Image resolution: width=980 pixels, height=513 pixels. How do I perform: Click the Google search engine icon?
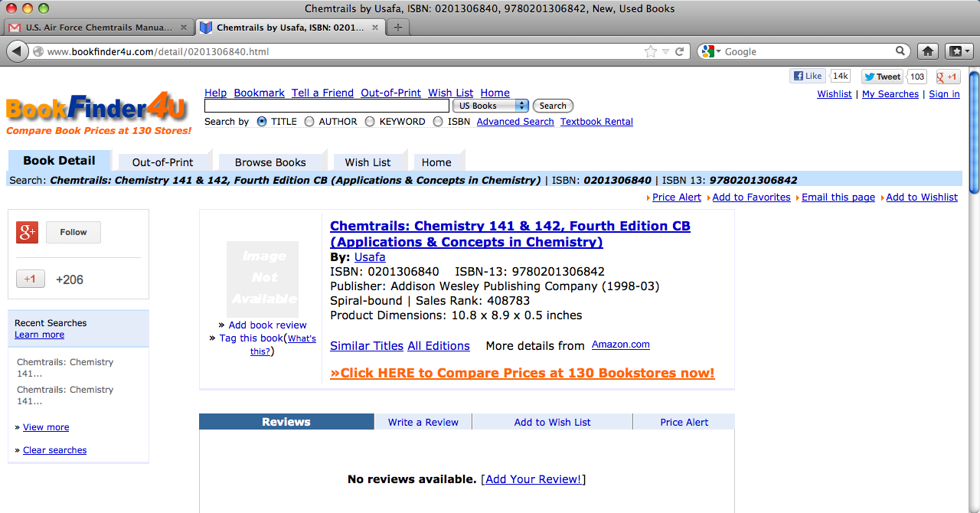(707, 51)
